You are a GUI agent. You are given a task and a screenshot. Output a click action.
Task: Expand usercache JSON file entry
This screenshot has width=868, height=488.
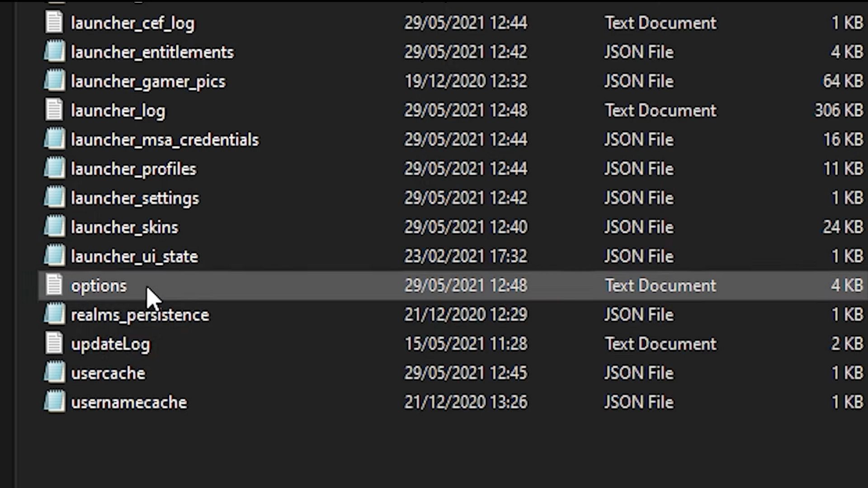(x=107, y=373)
